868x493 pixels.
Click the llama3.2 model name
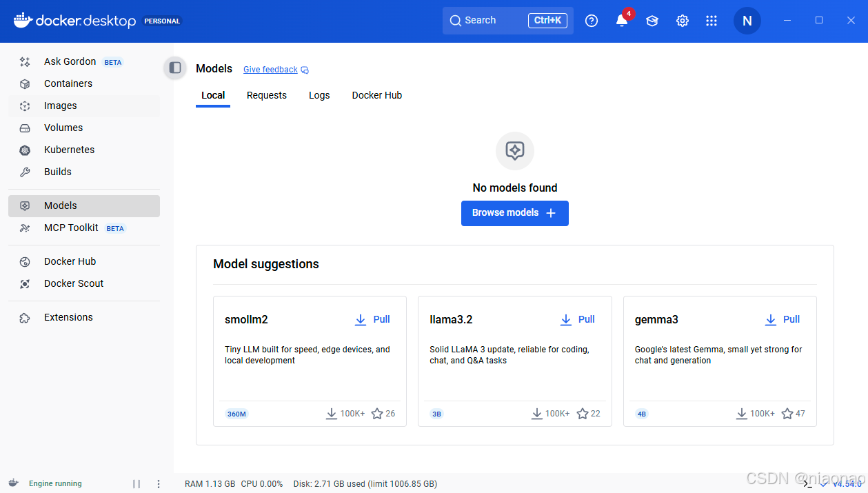coord(451,320)
